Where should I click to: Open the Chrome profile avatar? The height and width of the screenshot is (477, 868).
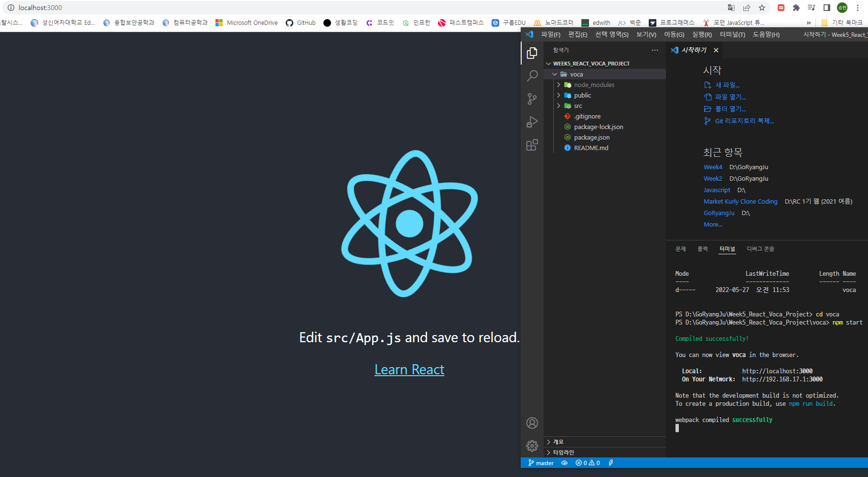point(842,8)
